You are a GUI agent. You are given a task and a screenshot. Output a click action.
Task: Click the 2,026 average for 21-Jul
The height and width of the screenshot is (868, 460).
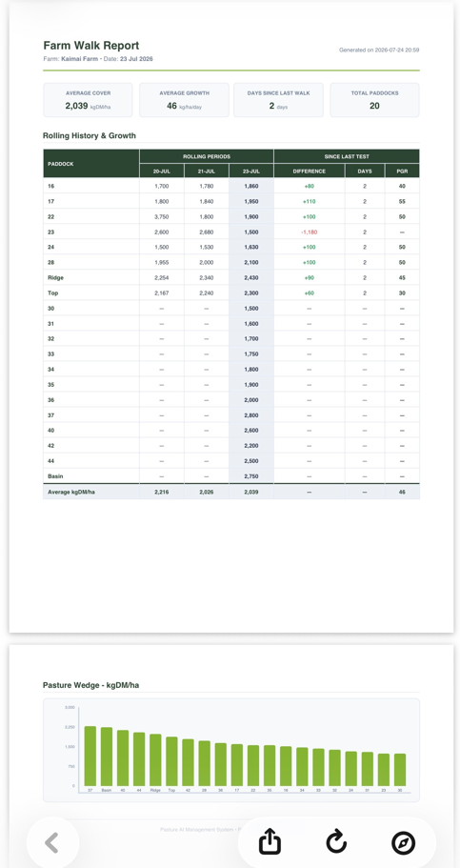coord(206,492)
